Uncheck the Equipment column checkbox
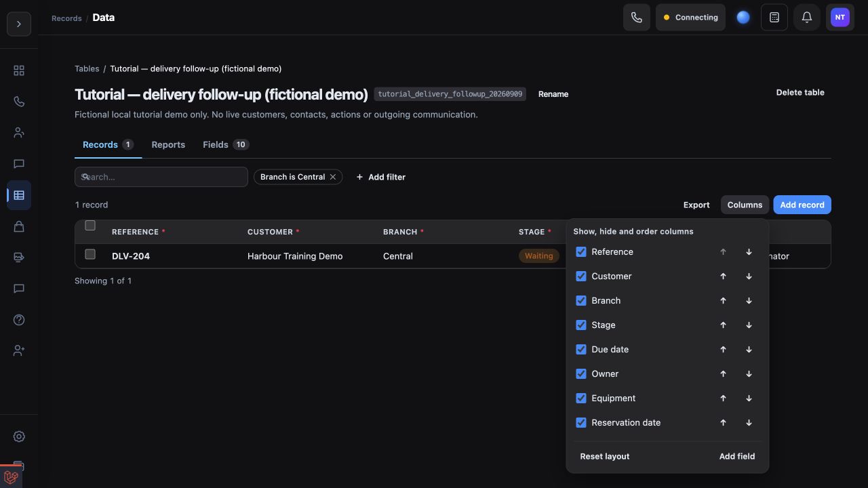Viewport: 868px width, 488px height. (x=581, y=398)
